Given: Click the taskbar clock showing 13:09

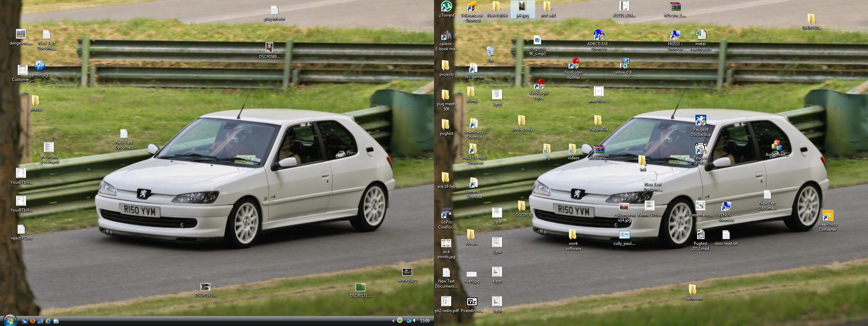Looking at the screenshot, I should [x=425, y=321].
